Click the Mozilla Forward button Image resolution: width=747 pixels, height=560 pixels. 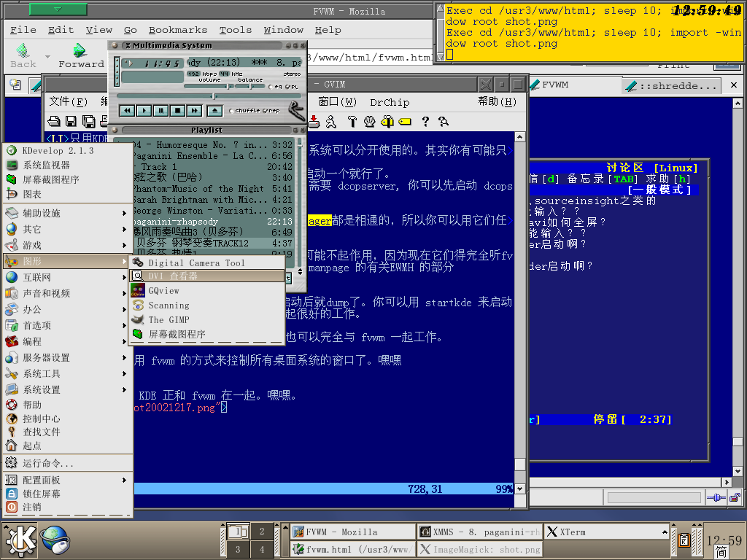81,55
